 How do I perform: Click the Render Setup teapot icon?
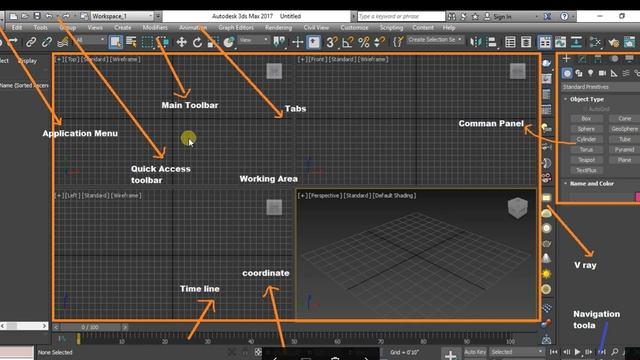click(613, 42)
